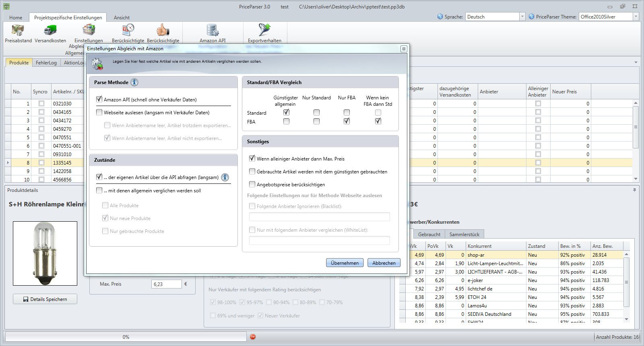This screenshot has width=644, height=346.
Task: Click the PriceParser app icon in title bar
Action: pos(6,6)
